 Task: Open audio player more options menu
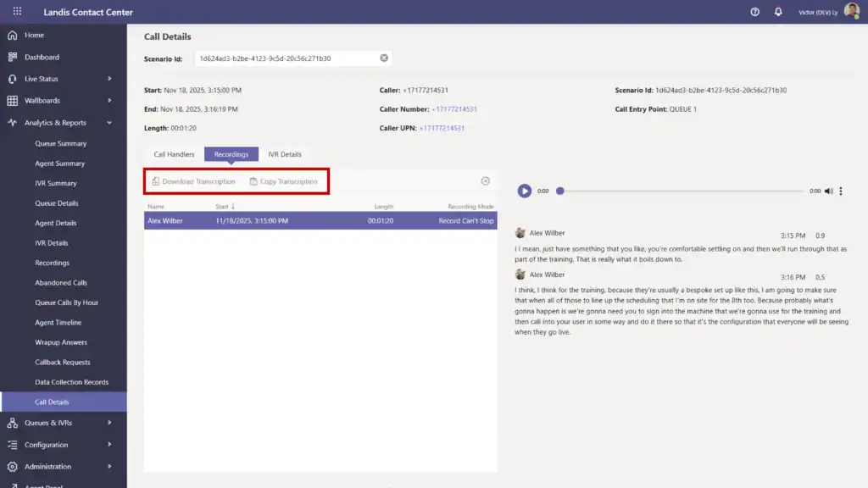coord(841,191)
